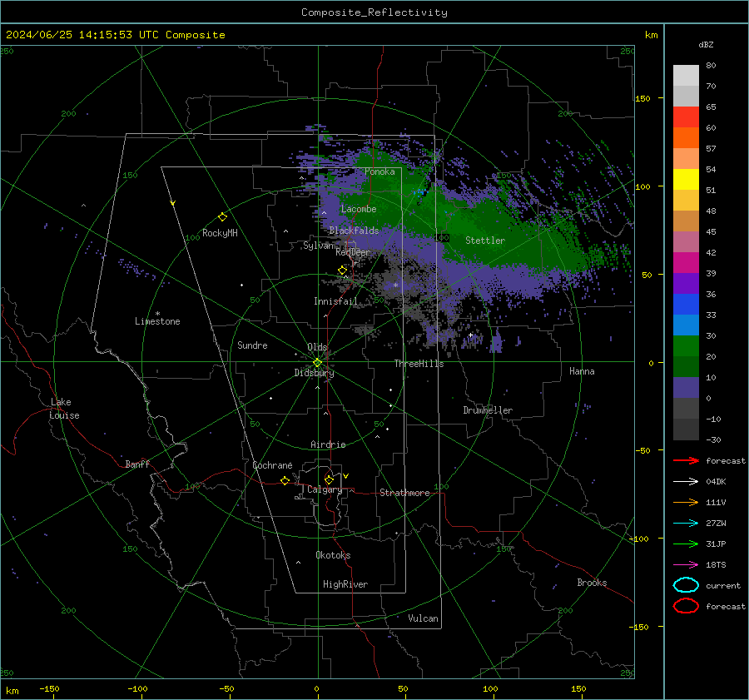Click the Banff city label
Viewport: 749px width, 700px height.
[137, 464]
